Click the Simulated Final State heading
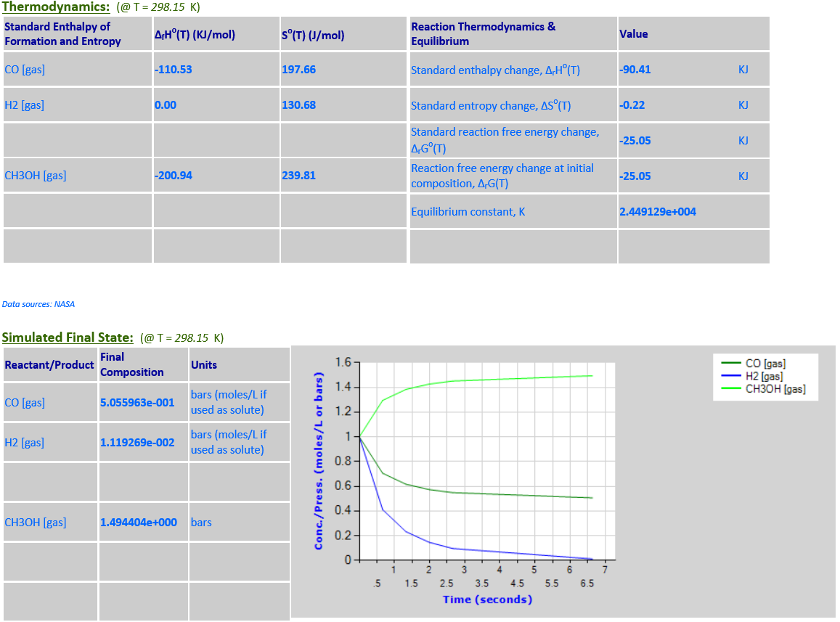840x622 pixels. [68, 337]
